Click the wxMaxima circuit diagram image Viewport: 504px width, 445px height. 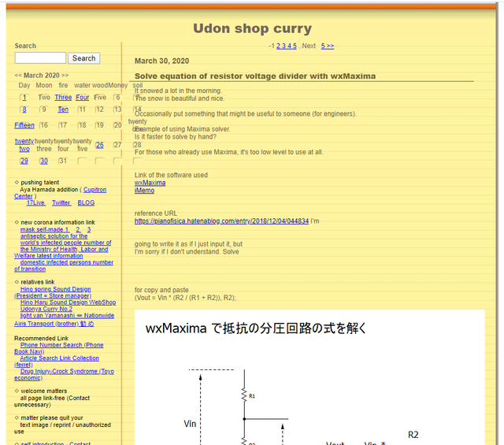click(x=309, y=377)
